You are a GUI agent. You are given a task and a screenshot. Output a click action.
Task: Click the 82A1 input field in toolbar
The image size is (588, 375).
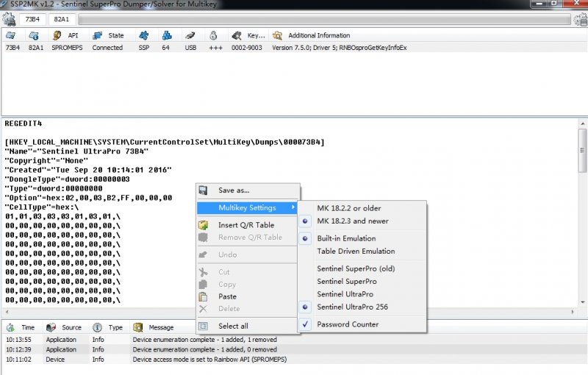pos(62,19)
